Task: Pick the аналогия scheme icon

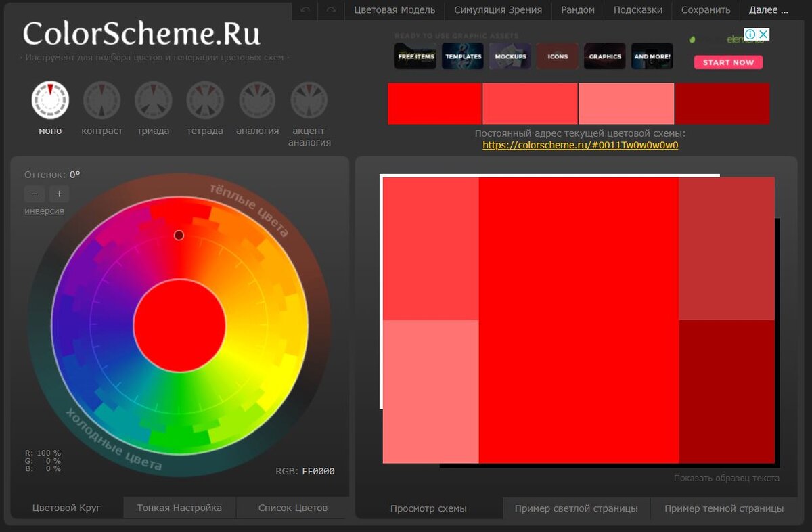Action: [257, 100]
